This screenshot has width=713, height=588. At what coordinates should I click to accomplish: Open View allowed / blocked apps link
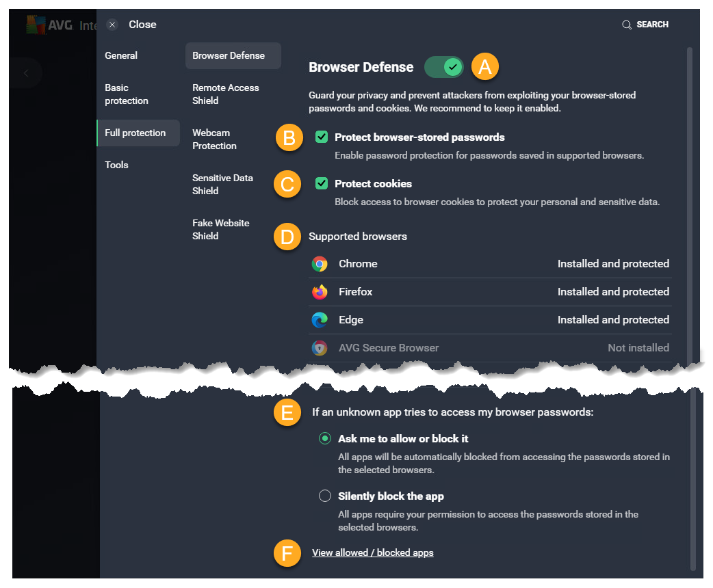pyautogui.click(x=373, y=552)
